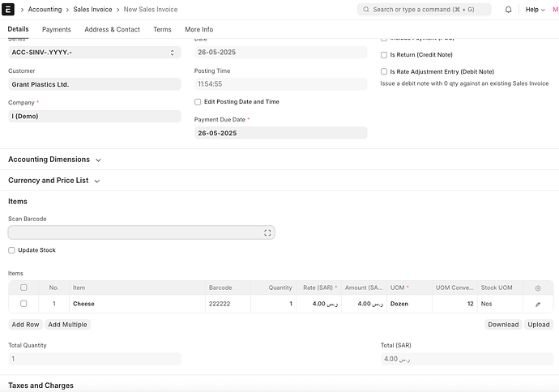The width and height of the screenshot is (559, 392).
Task: Edit the Cheese row with pencil icon
Action: tap(538, 304)
